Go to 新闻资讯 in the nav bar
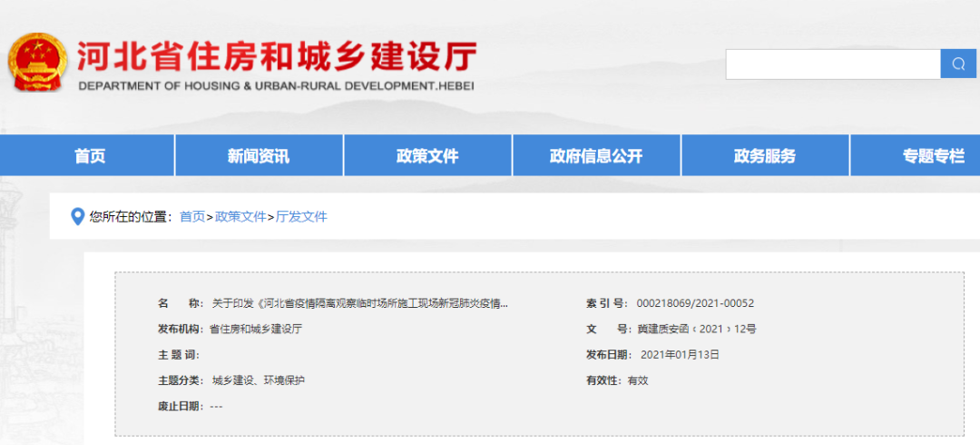Viewport: 980px width, 445px height. pos(259,156)
